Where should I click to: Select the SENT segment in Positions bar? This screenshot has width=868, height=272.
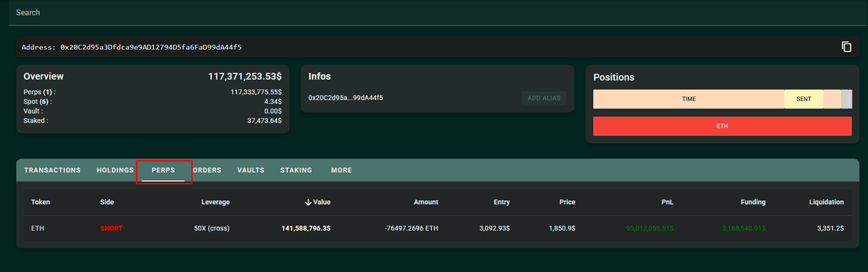(x=804, y=99)
